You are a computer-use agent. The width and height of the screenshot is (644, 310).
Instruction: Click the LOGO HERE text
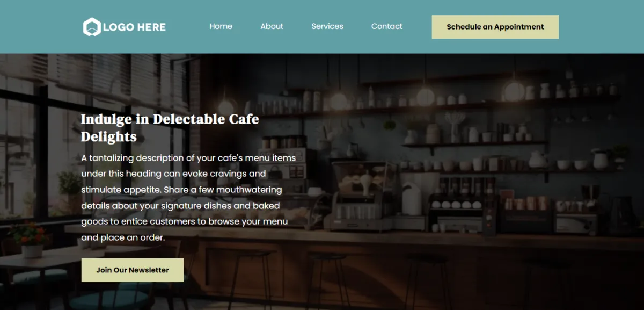click(134, 27)
